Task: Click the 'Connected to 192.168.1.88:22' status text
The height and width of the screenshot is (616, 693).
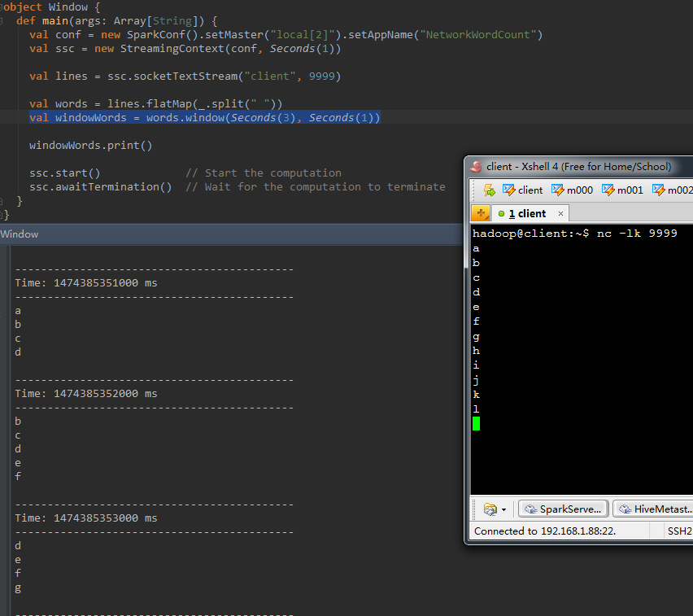Action: (544, 531)
